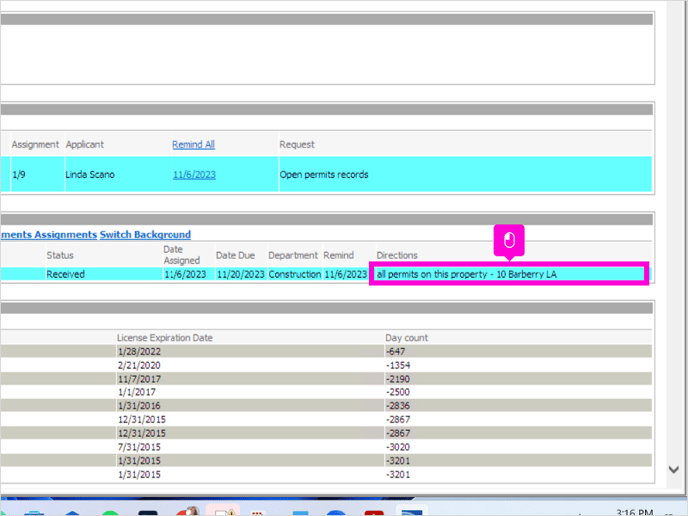Click the Directions column header

pos(397,255)
